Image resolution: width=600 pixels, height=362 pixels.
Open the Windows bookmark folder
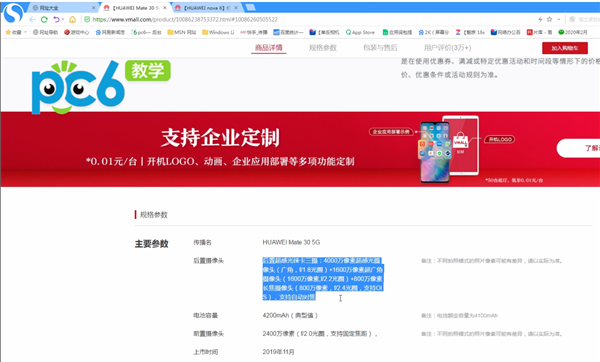218,32
